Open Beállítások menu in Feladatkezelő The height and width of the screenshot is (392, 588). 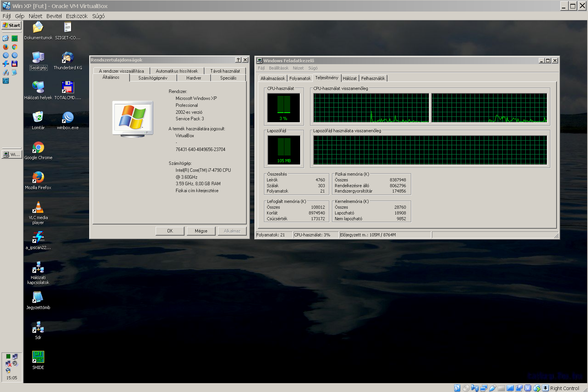(279, 68)
